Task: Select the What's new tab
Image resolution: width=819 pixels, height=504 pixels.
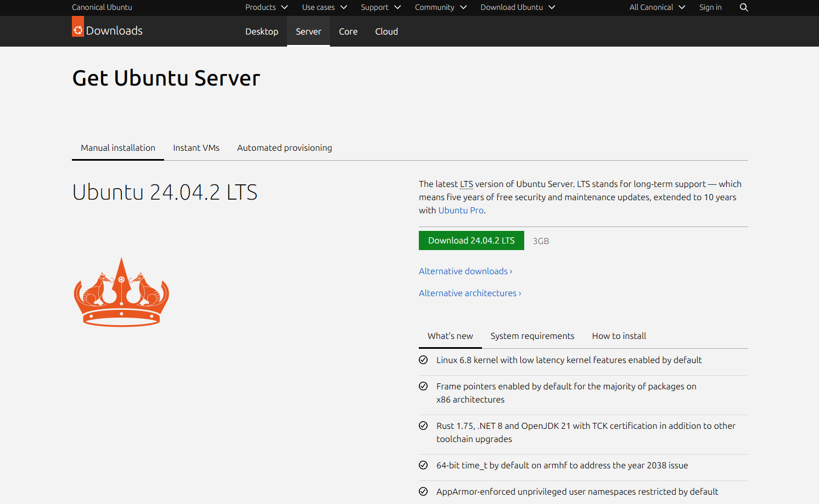Action: coord(450,336)
